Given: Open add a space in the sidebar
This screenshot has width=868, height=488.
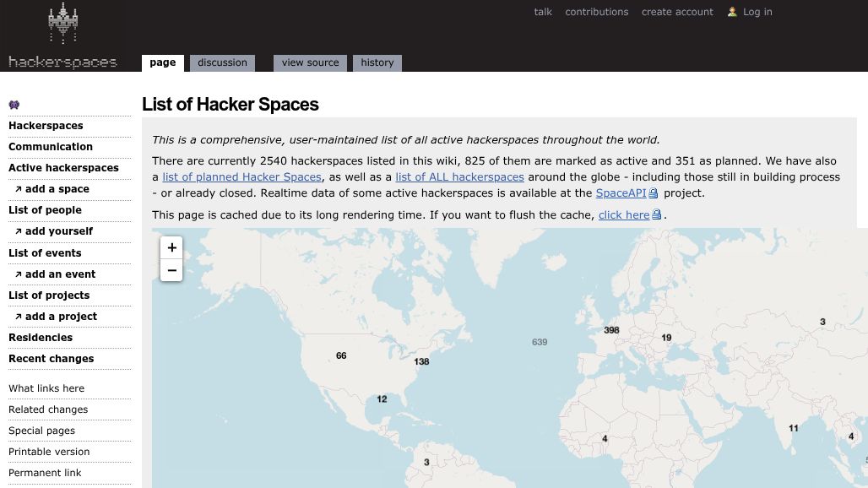Looking at the screenshot, I should (57, 189).
